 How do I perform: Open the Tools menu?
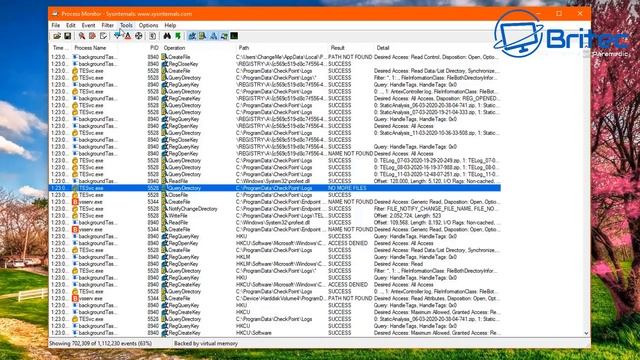[x=126, y=25]
